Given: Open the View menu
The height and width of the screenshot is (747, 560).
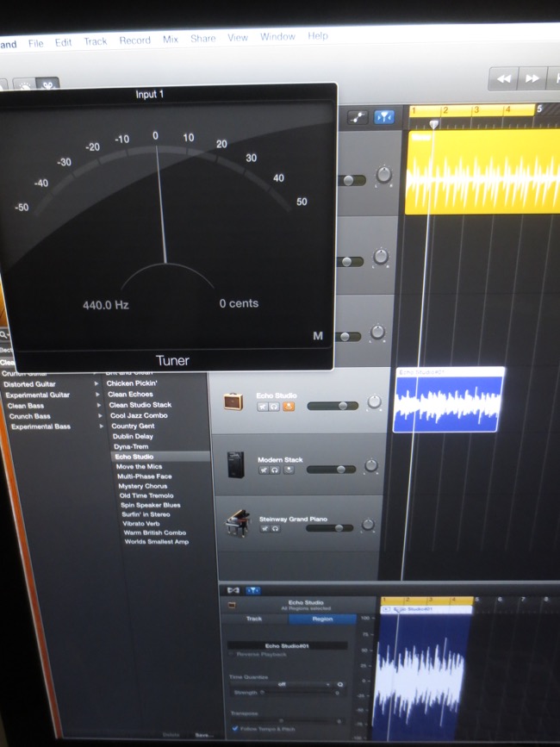Looking at the screenshot, I should point(238,38).
